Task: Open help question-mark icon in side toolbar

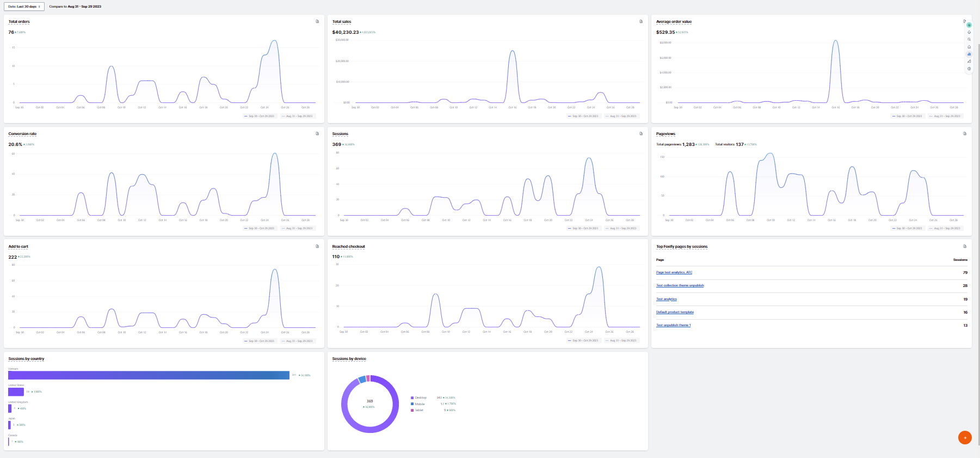Action: [969, 69]
